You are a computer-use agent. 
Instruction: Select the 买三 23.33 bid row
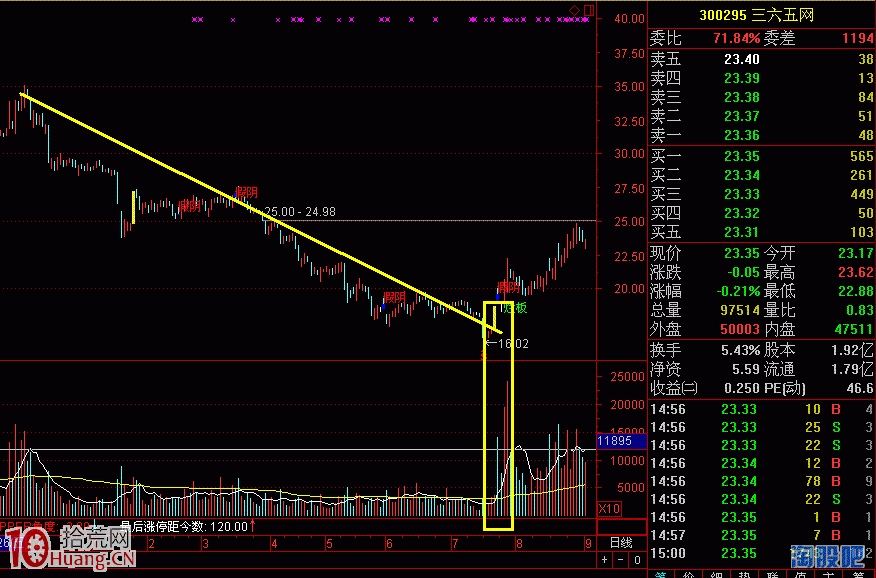761,194
